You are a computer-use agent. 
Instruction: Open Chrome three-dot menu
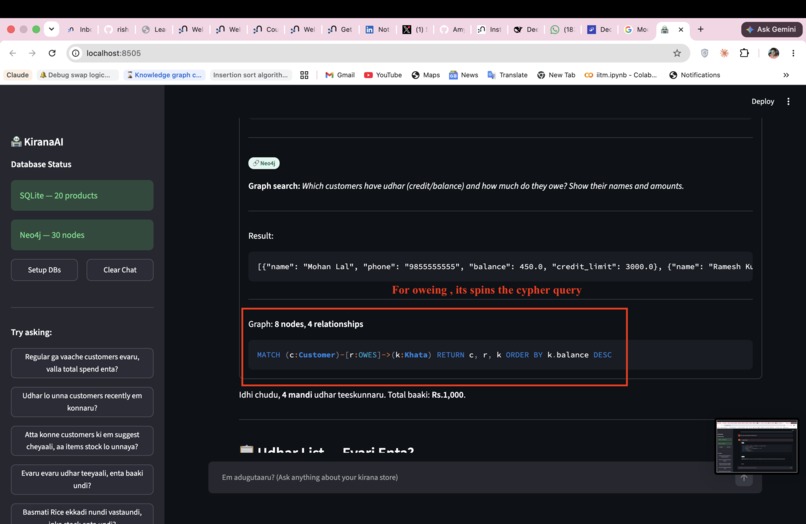click(x=793, y=53)
